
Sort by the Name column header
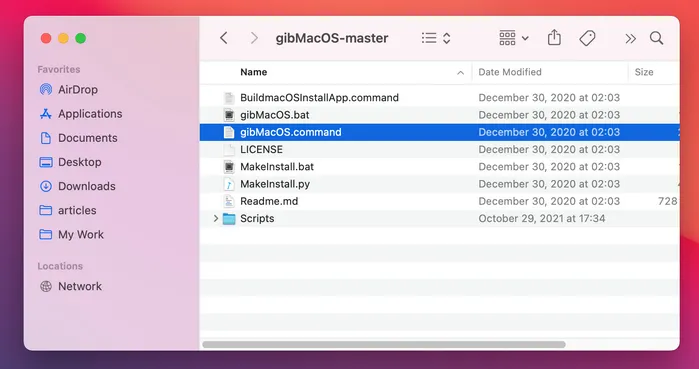(x=254, y=72)
